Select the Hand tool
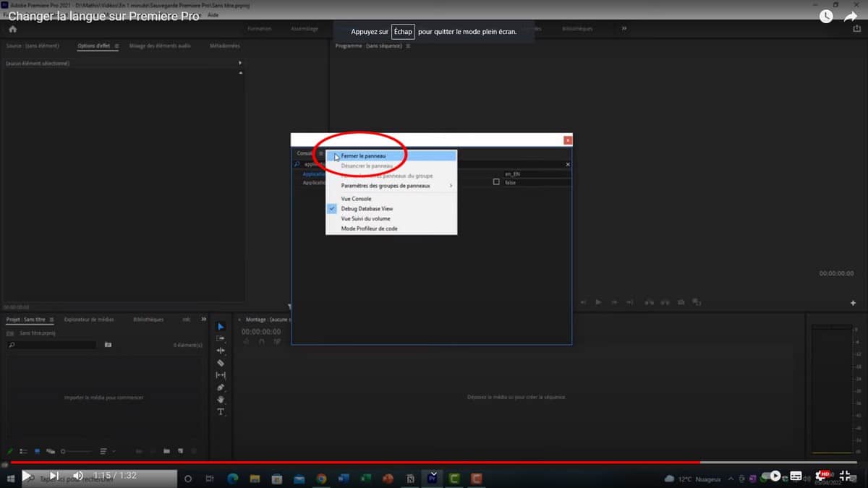 (221, 400)
